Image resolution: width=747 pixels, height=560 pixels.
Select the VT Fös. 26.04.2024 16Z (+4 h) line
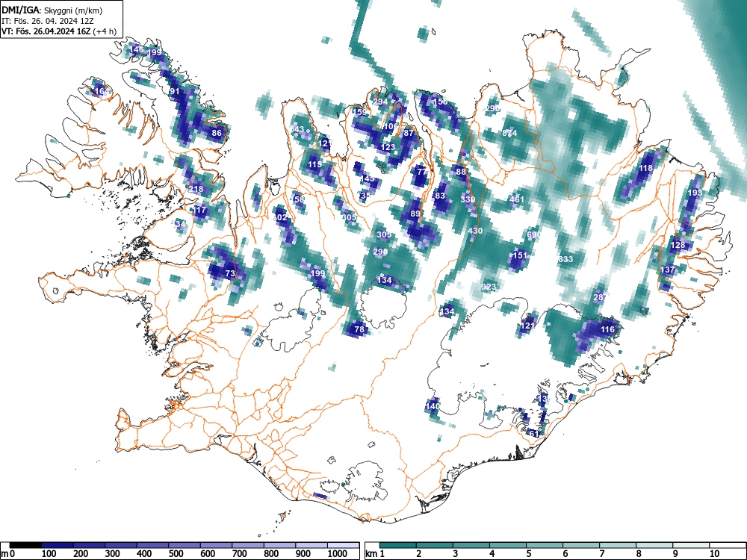click(58, 31)
